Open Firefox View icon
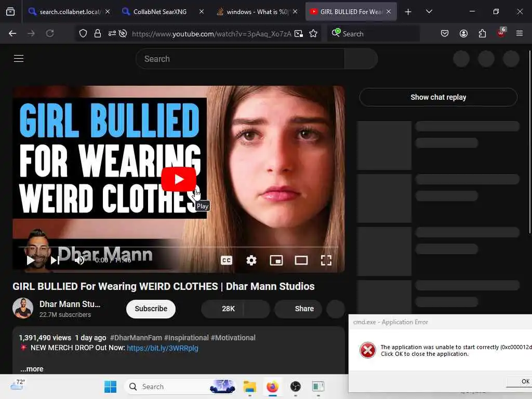This screenshot has height=399, width=532. tap(10, 12)
